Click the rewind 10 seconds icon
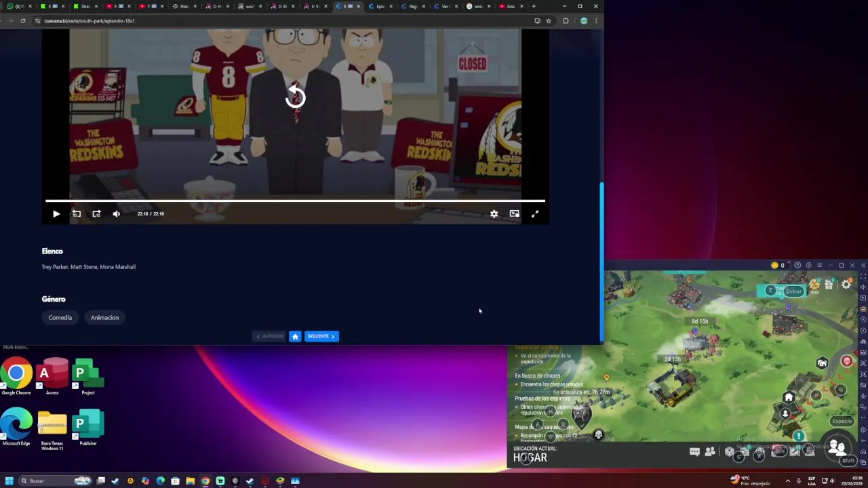Image resolution: width=868 pixels, height=488 pixels. point(77,213)
